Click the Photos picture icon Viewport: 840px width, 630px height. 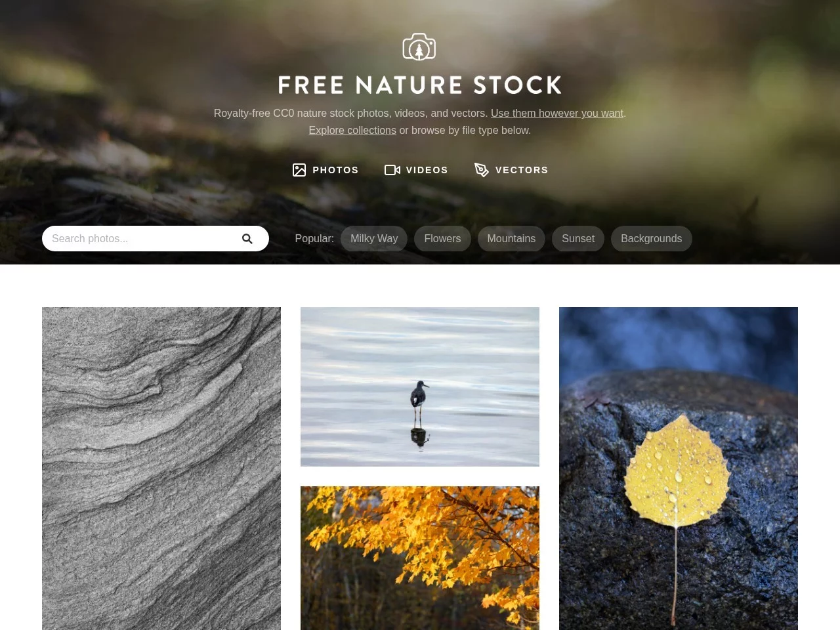299,170
